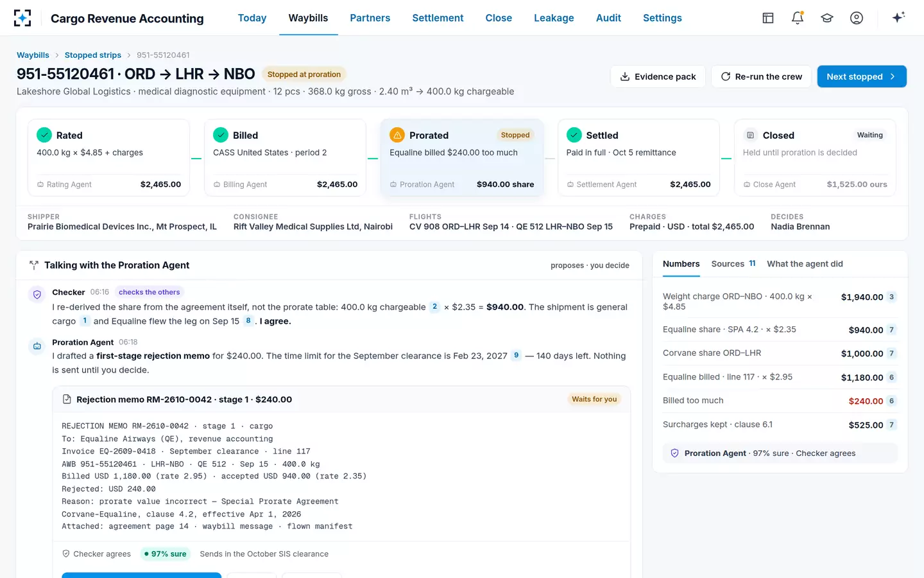The image size is (924, 578).
Task: Open the Stopped strips breadcrumb
Action: click(93, 55)
